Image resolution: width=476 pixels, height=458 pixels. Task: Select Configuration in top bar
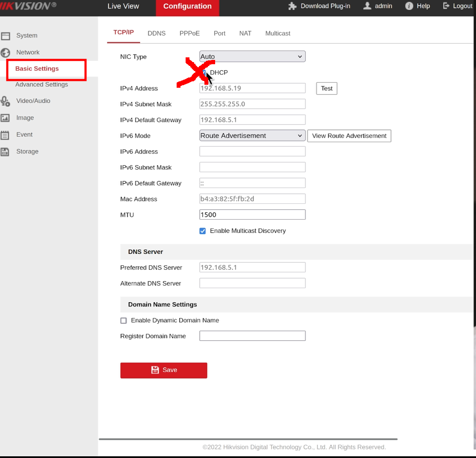(187, 8)
